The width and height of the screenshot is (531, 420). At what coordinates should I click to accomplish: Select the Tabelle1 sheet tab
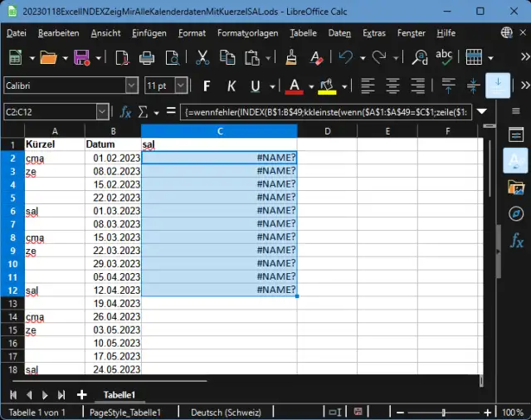119,394
